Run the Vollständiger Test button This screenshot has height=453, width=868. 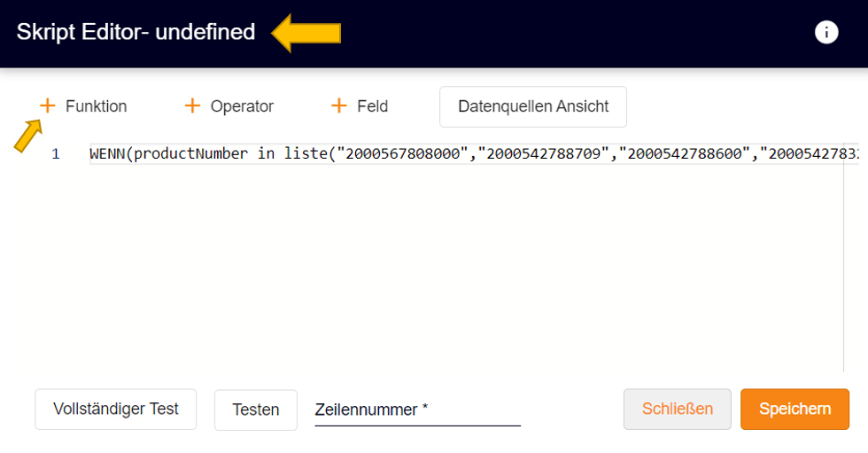pos(116,410)
